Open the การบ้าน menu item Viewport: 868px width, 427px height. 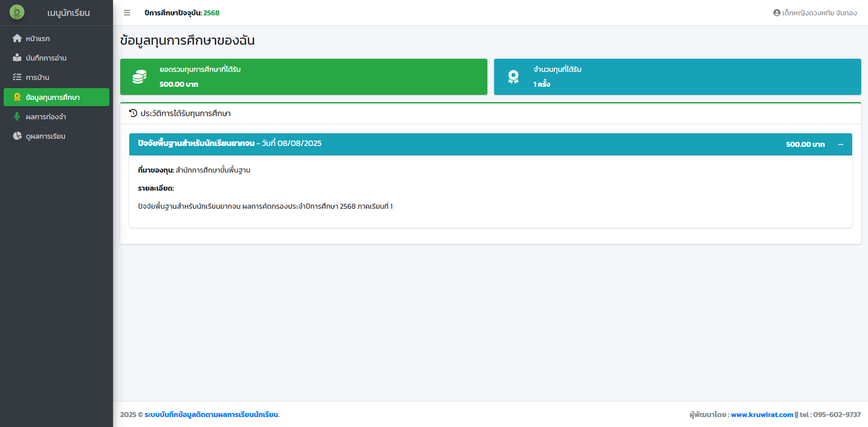tap(38, 78)
